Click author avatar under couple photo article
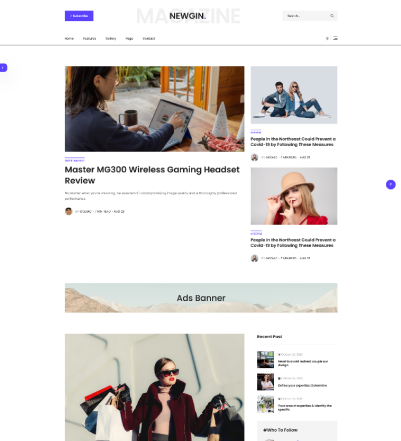This screenshot has height=441, width=401. click(x=254, y=157)
